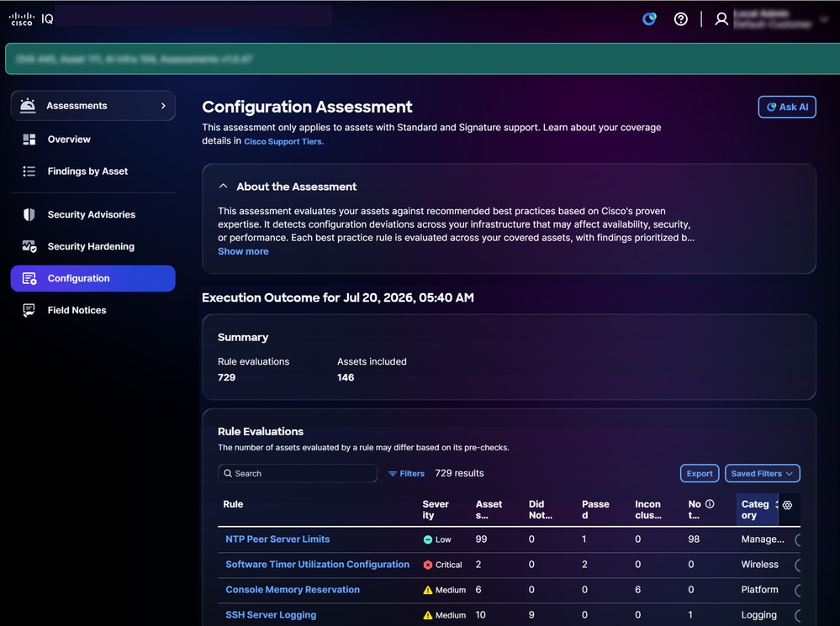Click the Security Advisories shield icon
This screenshot has width=840, height=626.
click(x=29, y=215)
